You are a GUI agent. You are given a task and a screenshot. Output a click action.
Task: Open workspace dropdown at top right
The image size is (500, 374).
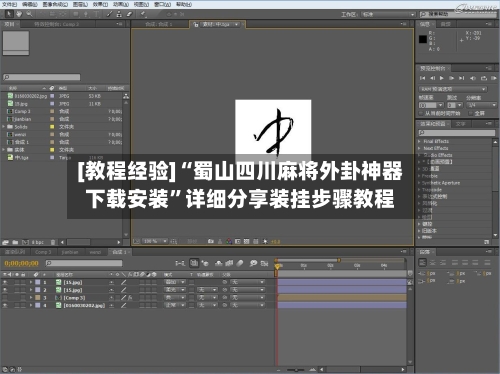(x=388, y=15)
